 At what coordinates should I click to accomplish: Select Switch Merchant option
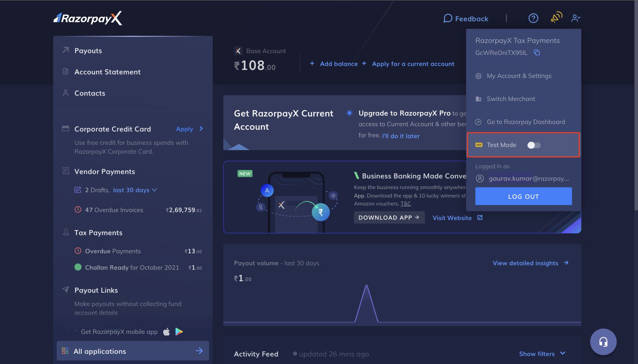point(511,99)
